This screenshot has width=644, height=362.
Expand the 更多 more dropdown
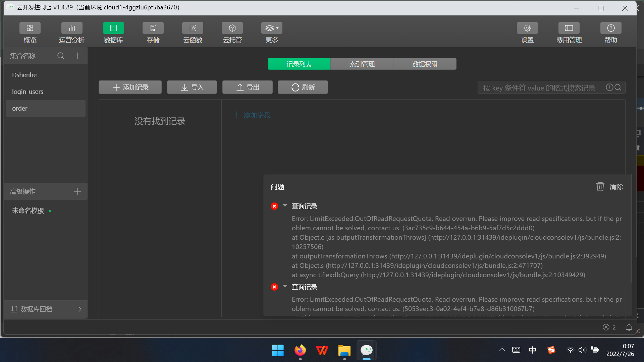pos(272,28)
